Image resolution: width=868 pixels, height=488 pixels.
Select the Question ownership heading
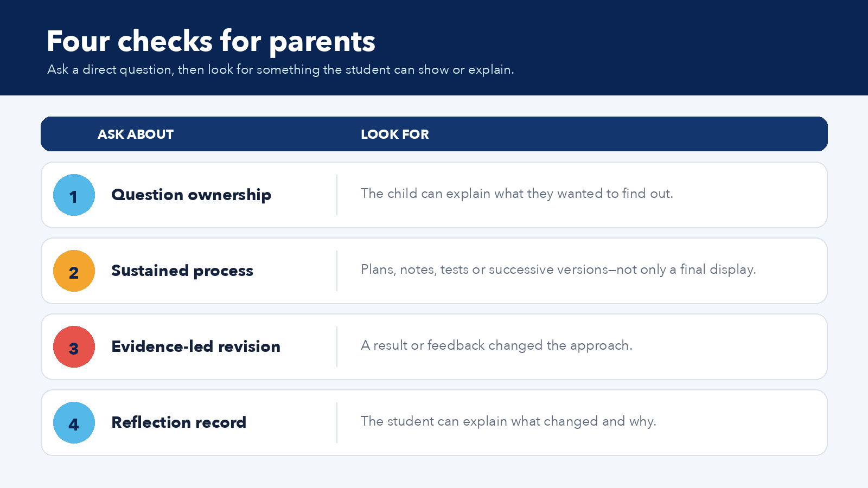point(191,195)
